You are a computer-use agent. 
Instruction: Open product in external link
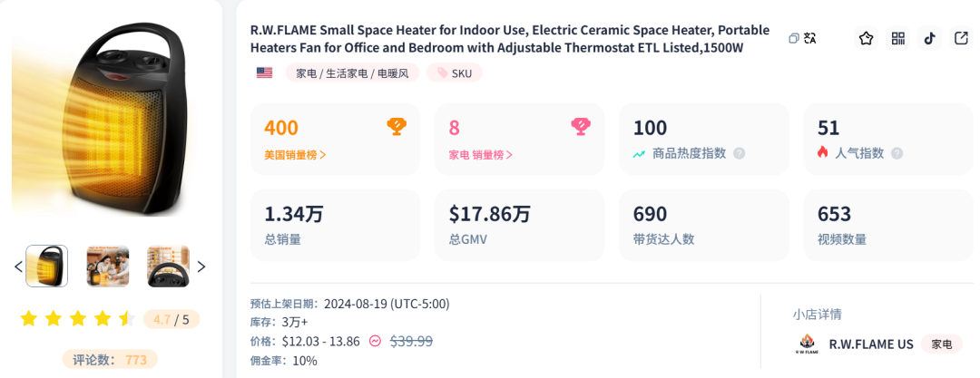pos(961,38)
